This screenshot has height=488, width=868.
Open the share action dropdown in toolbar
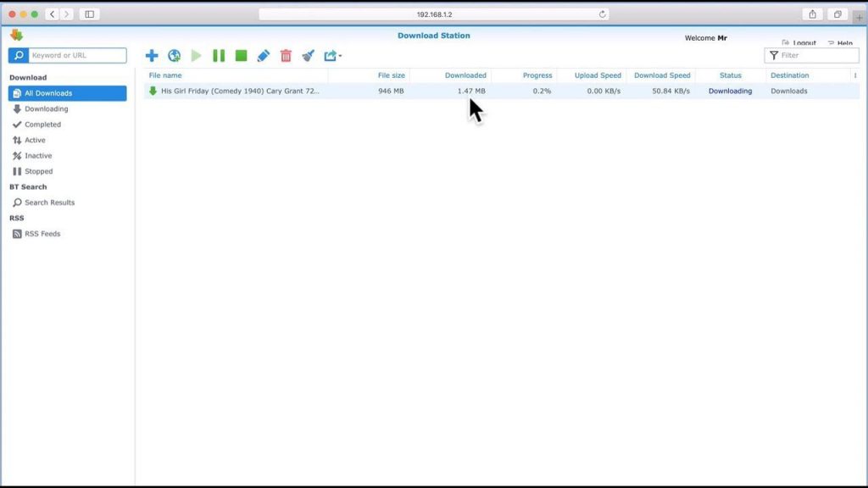332,55
